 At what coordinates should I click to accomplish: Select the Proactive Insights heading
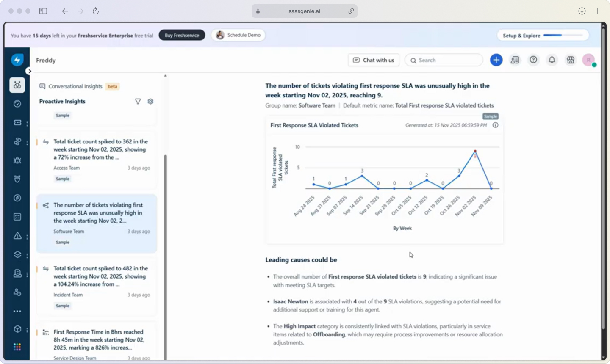[x=62, y=102]
